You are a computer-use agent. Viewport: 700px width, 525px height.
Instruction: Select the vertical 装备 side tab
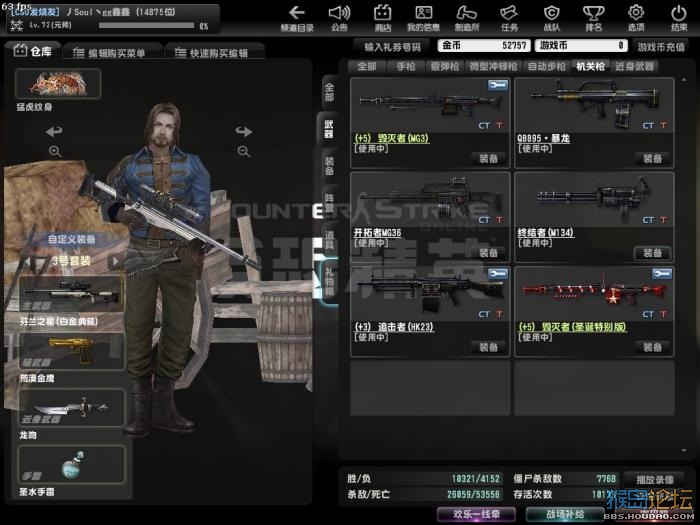329,166
